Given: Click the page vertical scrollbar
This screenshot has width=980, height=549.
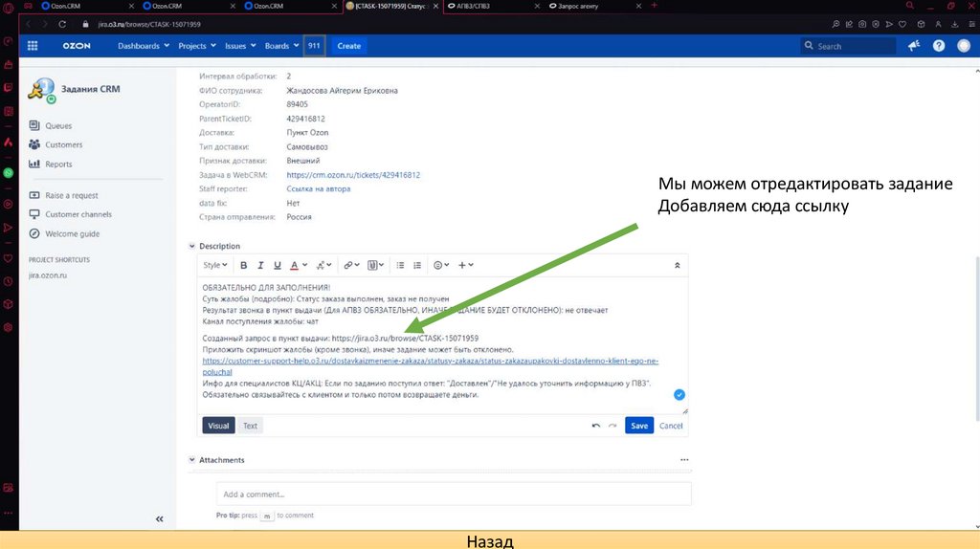Looking at the screenshot, I should click(x=977, y=338).
